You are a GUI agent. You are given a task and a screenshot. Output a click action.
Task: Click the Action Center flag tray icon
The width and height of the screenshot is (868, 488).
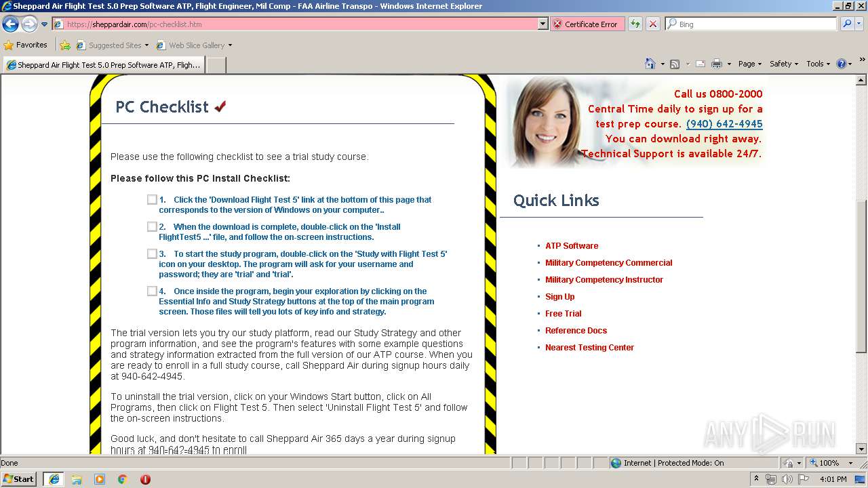click(804, 479)
